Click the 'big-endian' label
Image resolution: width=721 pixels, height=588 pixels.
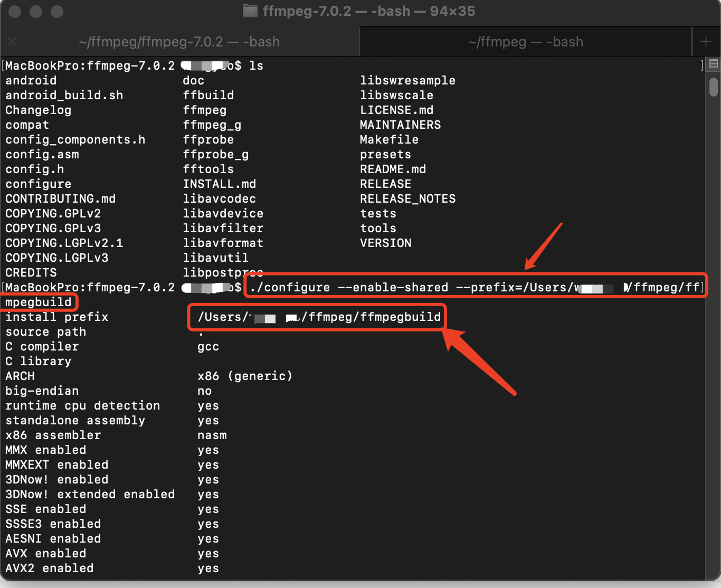[x=42, y=391]
